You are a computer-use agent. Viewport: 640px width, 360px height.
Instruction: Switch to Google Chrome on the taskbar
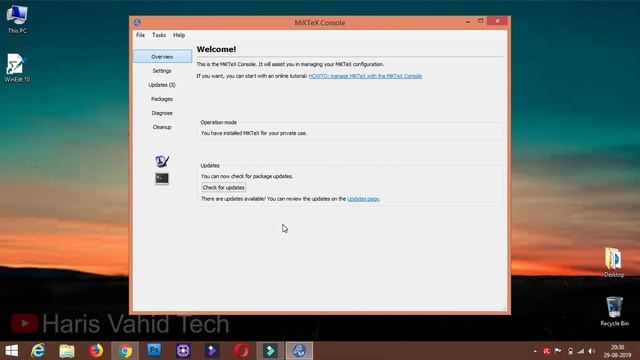125,351
